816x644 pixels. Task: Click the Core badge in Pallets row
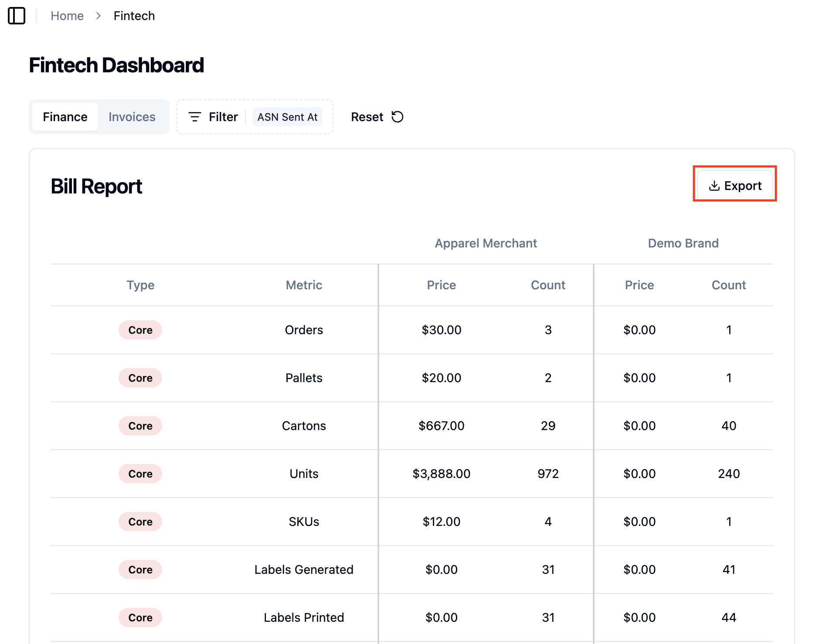140,378
